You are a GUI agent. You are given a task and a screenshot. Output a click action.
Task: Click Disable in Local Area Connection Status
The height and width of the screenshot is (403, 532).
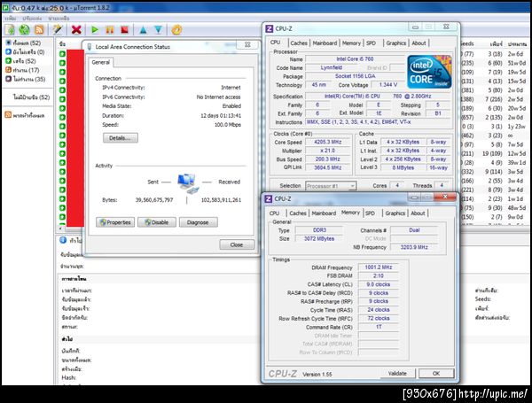tap(157, 222)
